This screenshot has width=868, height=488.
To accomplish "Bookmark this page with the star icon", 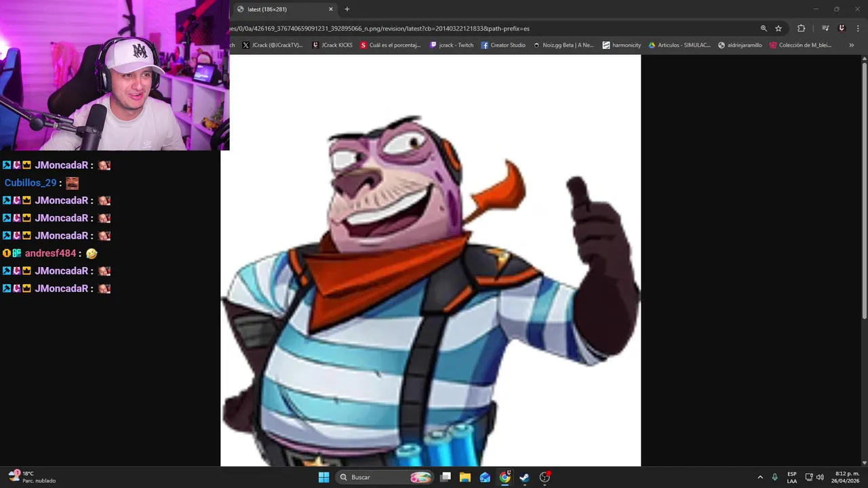I will (778, 28).
